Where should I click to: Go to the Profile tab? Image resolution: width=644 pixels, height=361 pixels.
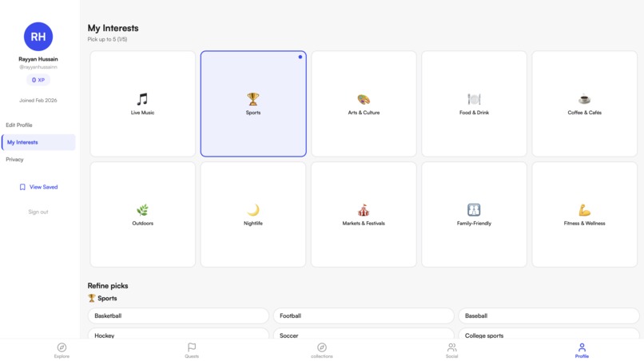pyautogui.click(x=582, y=351)
